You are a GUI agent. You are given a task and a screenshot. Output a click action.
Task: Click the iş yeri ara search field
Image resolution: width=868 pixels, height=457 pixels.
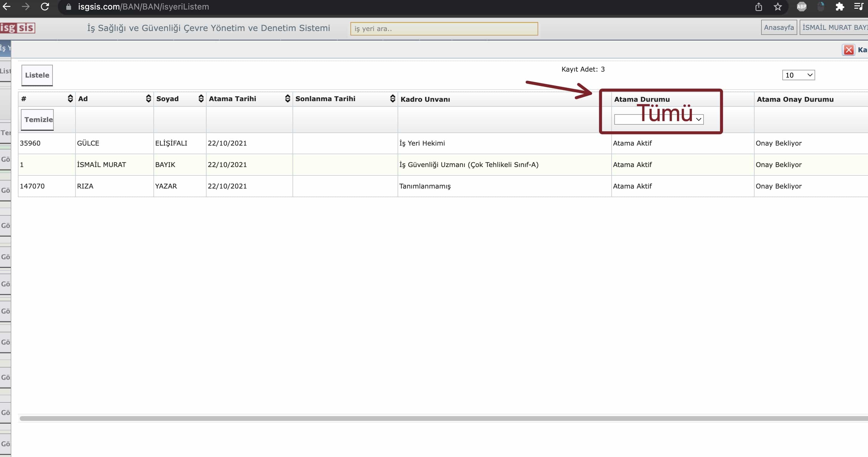click(444, 29)
